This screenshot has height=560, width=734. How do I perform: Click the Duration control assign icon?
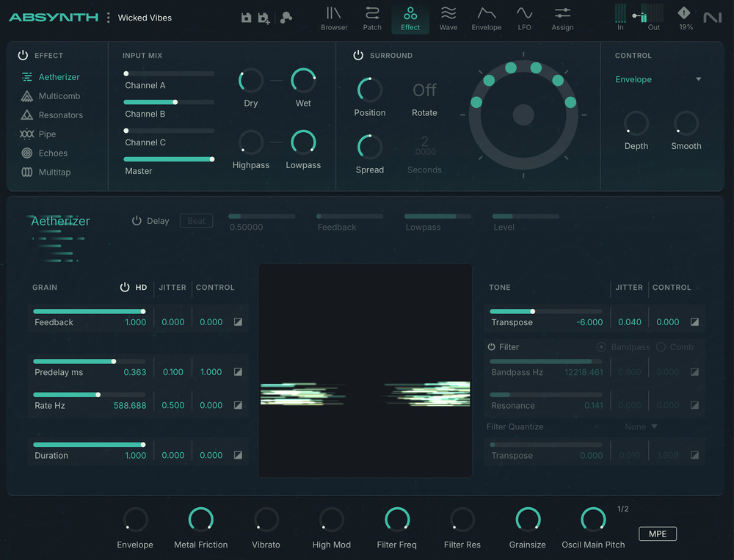238,455
